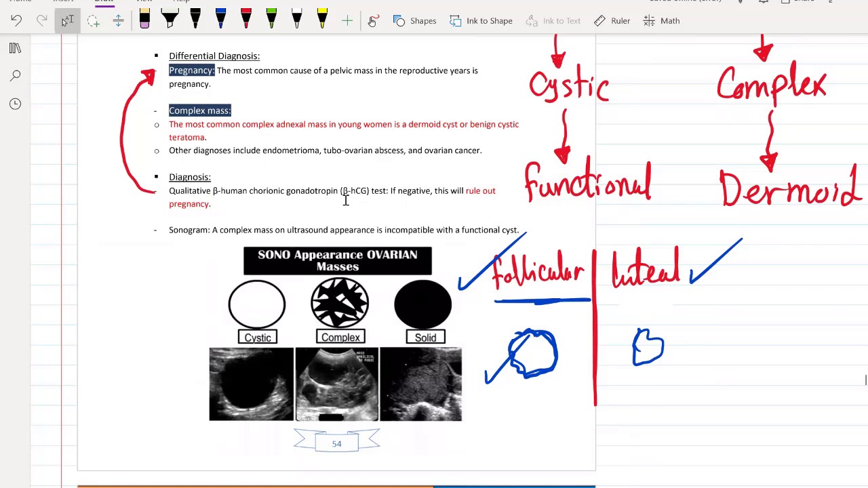Viewport: 868px width, 488px height.
Task: Select the solid mass ultrasound image
Action: (421, 384)
